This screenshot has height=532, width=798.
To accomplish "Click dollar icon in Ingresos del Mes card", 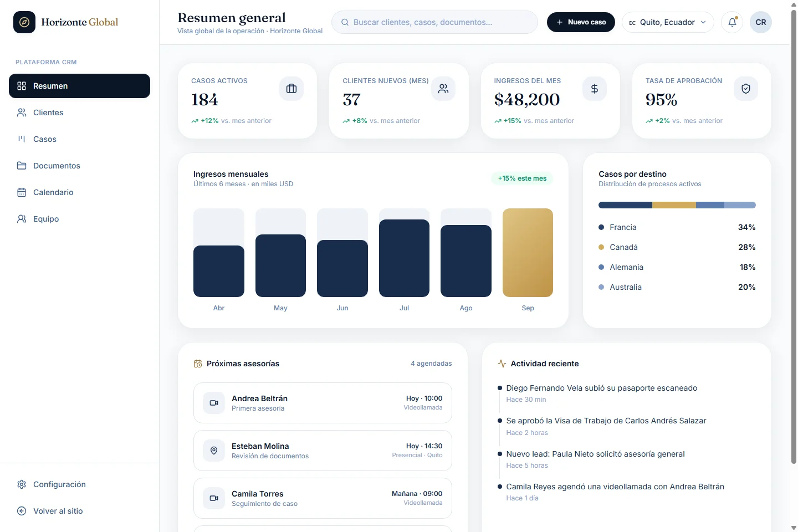I will [x=595, y=89].
